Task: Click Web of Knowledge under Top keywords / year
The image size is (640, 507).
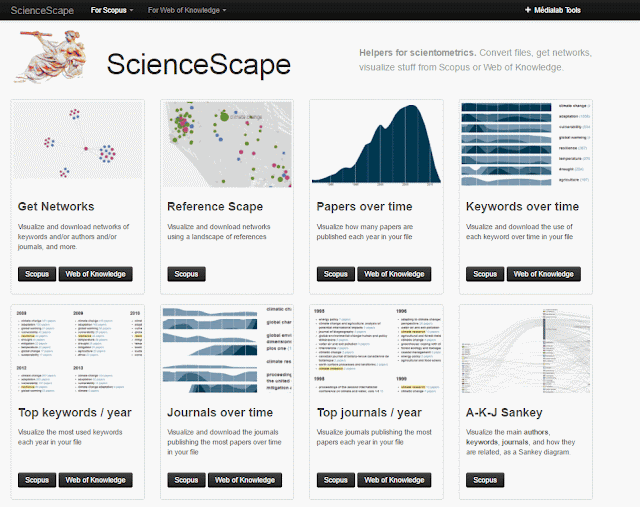Action: click(x=96, y=480)
